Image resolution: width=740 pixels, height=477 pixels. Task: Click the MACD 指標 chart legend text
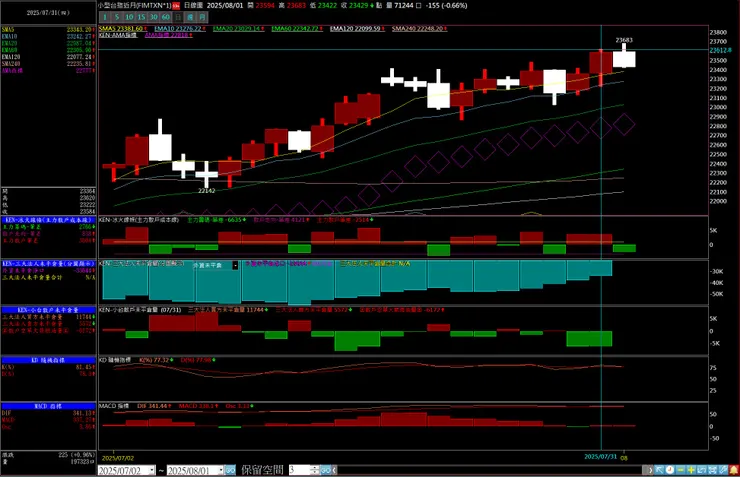[114, 406]
